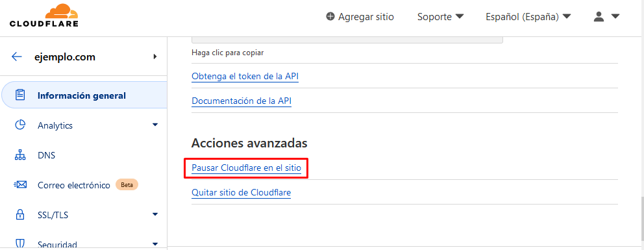This screenshot has width=644, height=250.
Task: Select Información general in the sidebar
Action: click(84, 95)
